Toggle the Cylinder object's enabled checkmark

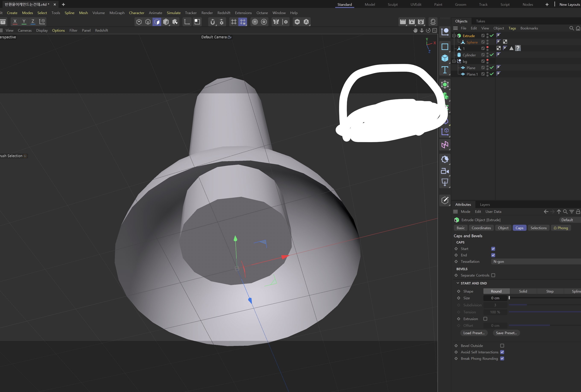tap(492, 55)
